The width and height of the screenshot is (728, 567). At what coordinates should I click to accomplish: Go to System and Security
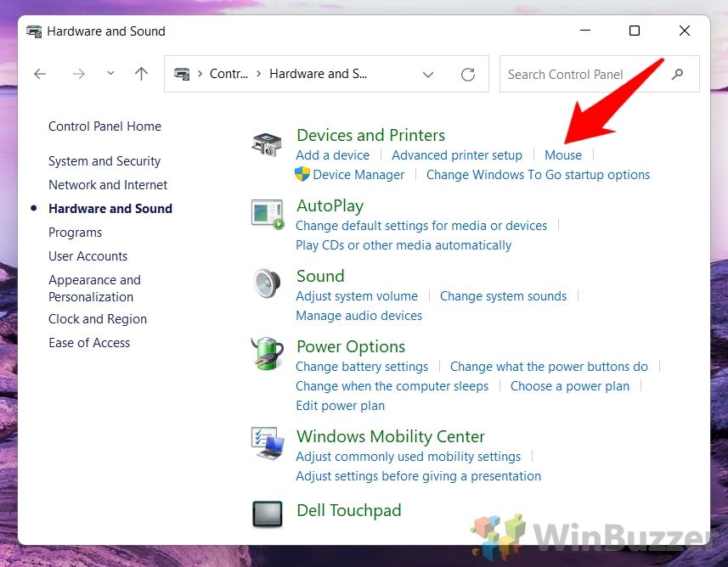pos(104,161)
